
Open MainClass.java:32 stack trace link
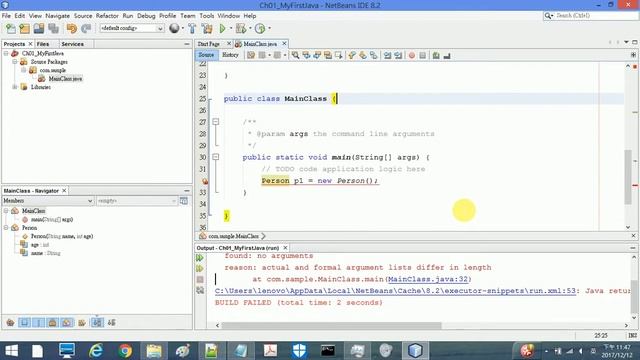(x=428, y=279)
